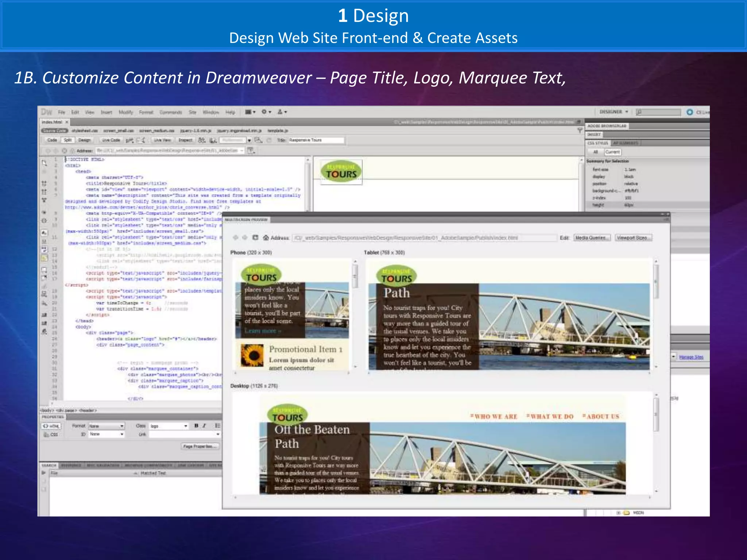The width and height of the screenshot is (747, 560).
Task: Open the Modify menu
Action: [x=126, y=112]
